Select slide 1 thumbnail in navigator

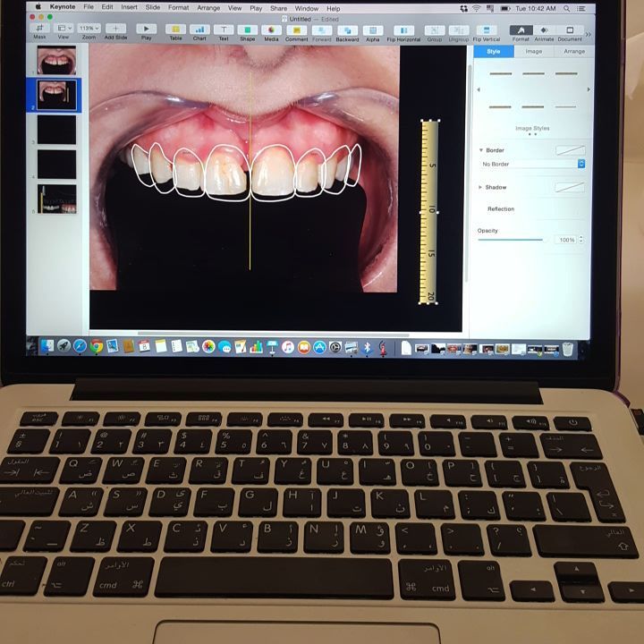(56, 60)
